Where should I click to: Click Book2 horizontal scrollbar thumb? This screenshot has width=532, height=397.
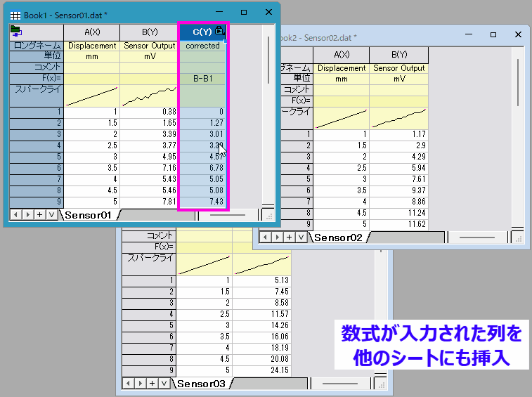477,237
